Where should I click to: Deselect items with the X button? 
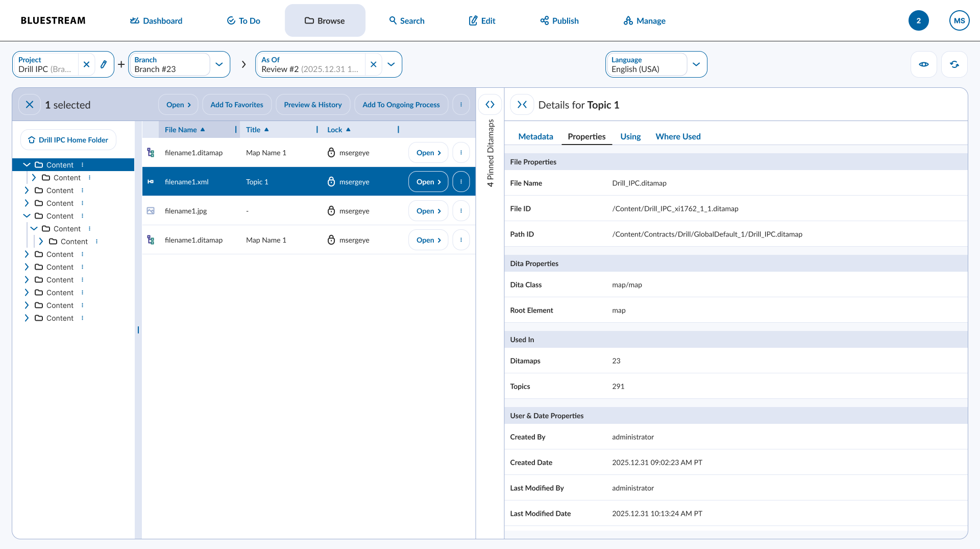click(30, 105)
